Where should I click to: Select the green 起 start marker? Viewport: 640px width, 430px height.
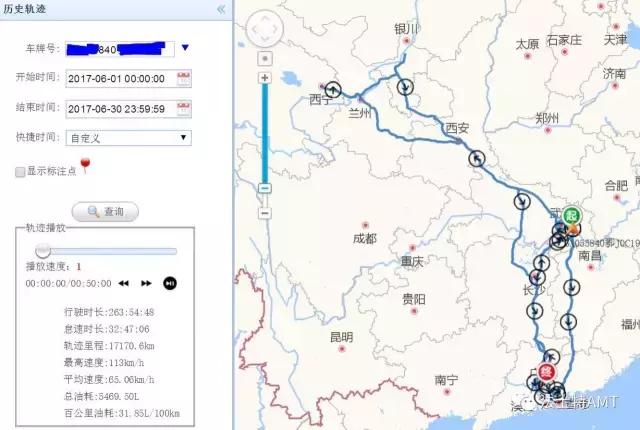(572, 216)
